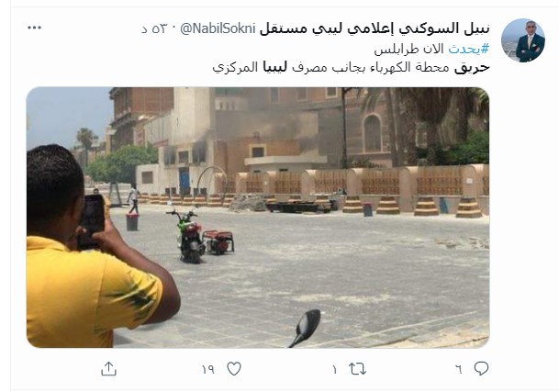Image resolution: width=559 pixels, height=392 pixels.
Task: Click the bold word ليبيا in tweet
Action: click(x=274, y=67)
